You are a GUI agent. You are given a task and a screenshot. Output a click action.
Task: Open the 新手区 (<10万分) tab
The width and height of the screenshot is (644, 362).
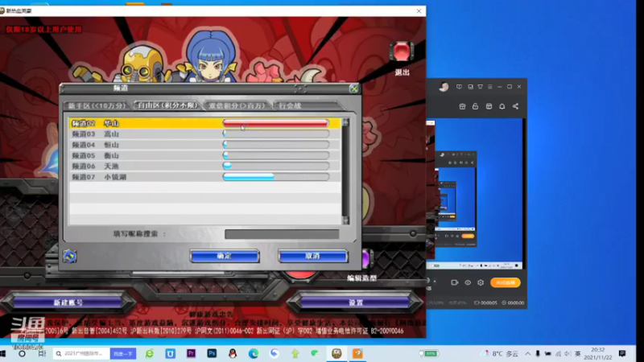[x=97, y=105]
